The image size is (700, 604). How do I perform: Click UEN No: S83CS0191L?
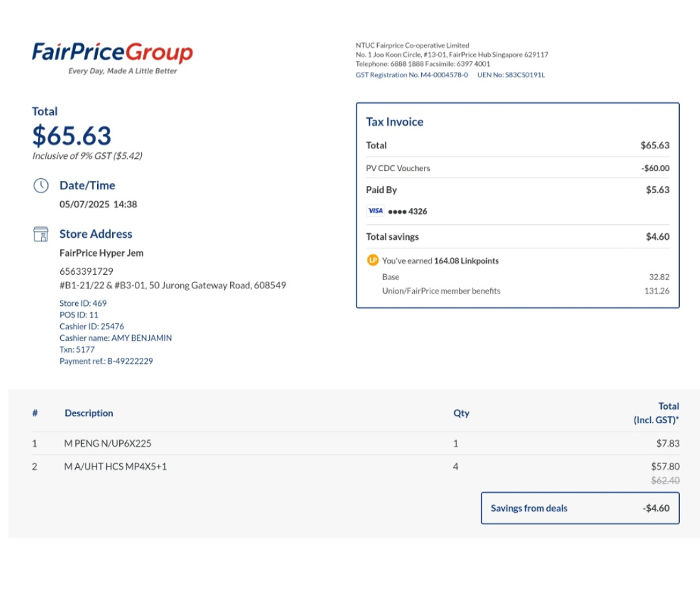point(511,75)
